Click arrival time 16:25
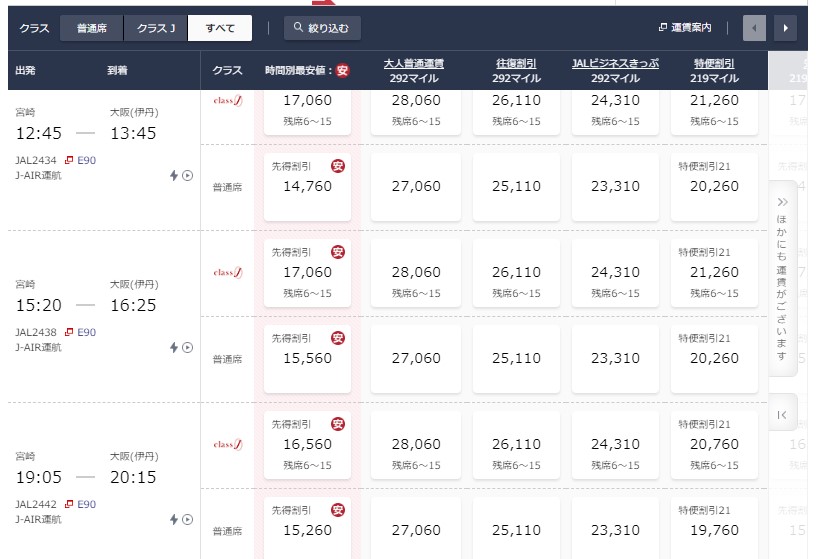This screenshot has height=559, width=821. (x=133, y=305)
